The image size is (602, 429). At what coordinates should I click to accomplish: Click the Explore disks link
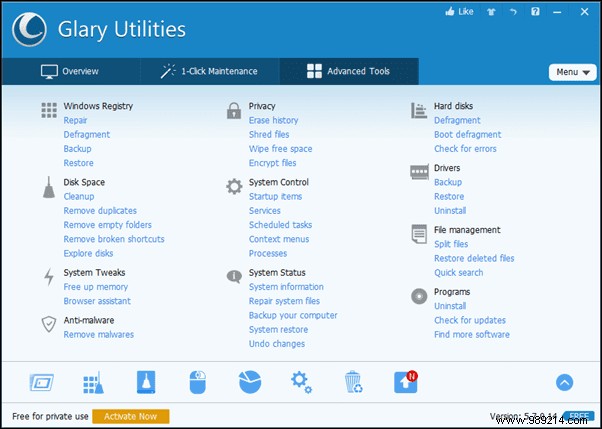(x=88, y=253)
